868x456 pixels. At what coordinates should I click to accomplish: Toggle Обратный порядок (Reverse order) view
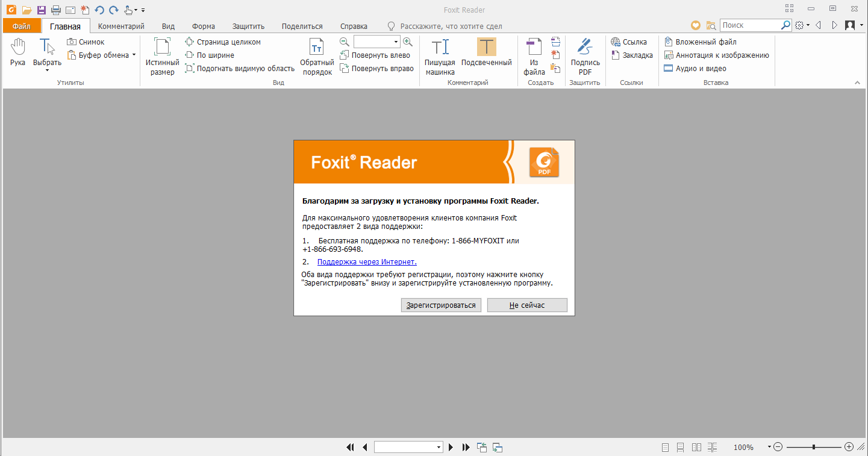click(x=317, y=57)
